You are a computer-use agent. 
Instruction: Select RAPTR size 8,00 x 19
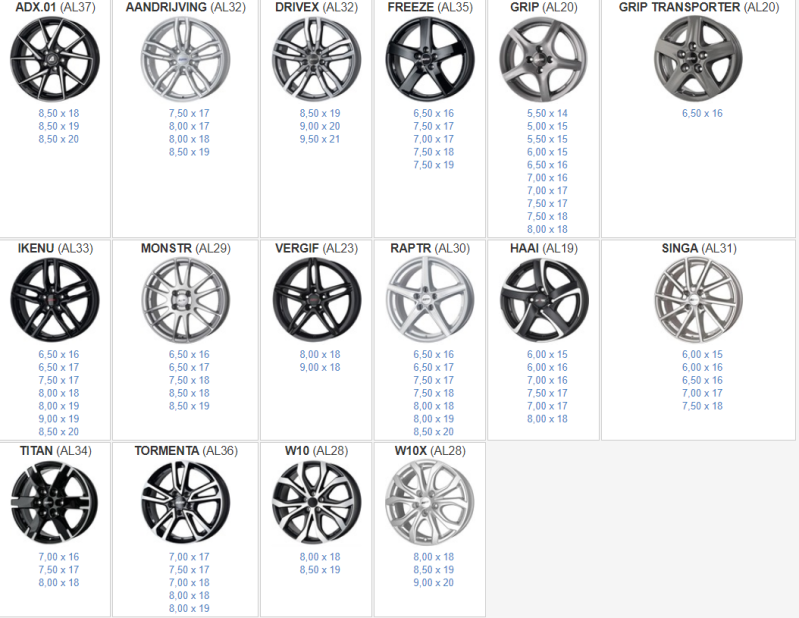(x=434, y=419)
